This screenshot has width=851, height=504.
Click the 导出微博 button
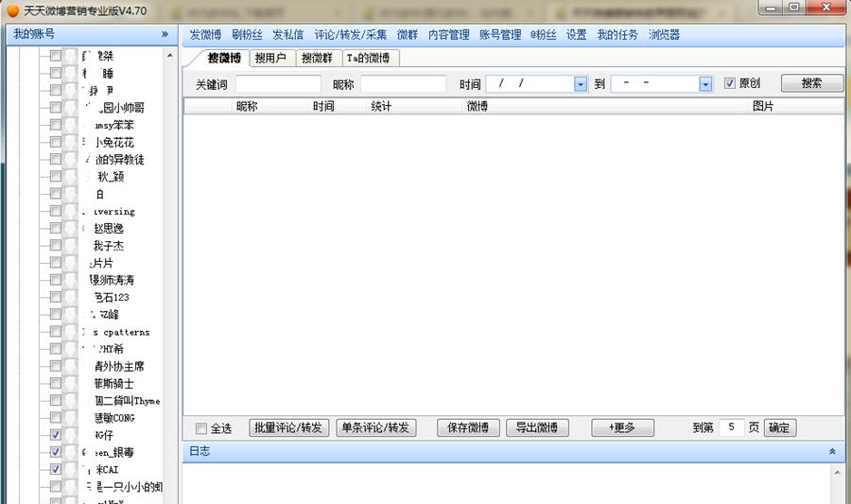pos(536,427)
